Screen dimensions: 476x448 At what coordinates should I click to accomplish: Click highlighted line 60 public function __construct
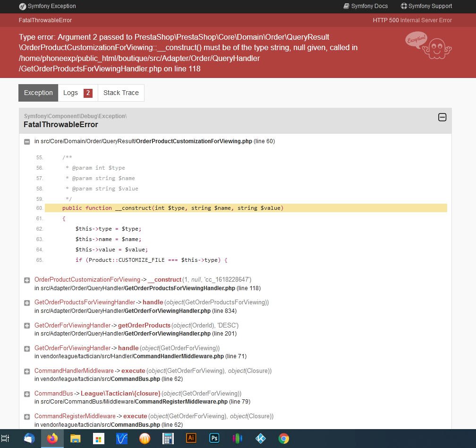246,208
